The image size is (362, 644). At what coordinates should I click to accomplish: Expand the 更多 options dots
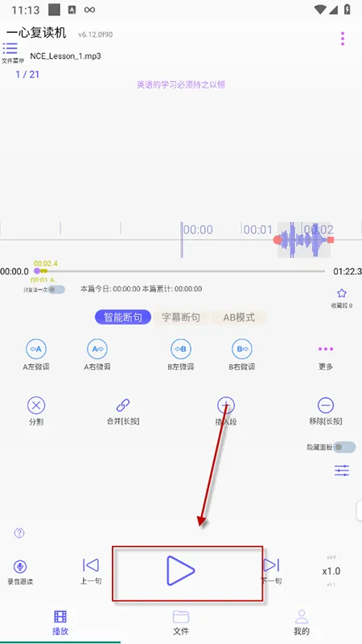click(326, 349)
